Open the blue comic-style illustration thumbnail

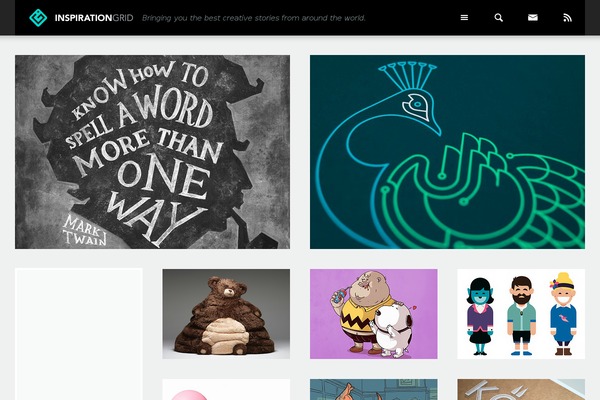373,389
